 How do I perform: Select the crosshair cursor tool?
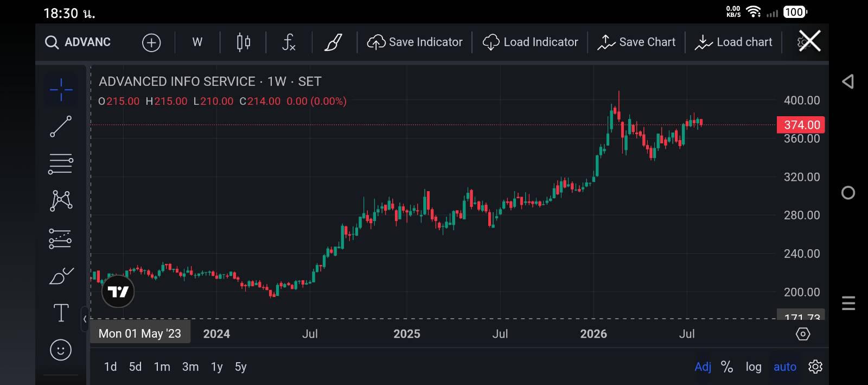(x=61, y=90)
